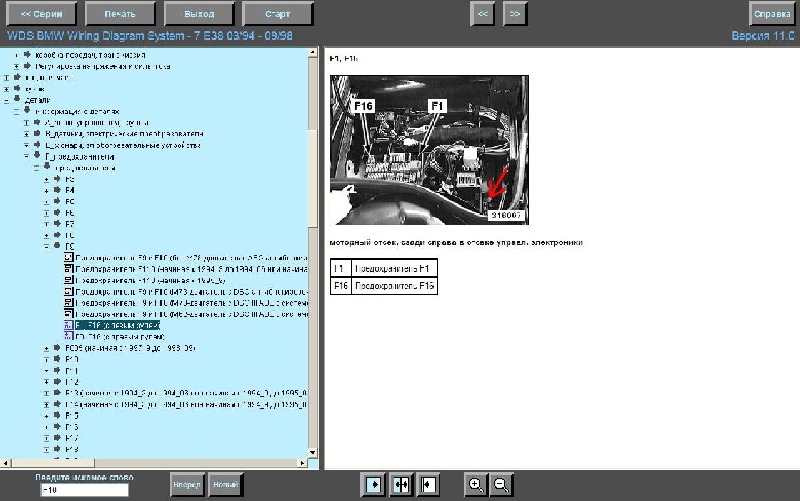The height and width of the screenshot is (501, 800).
Task: Click the arrow icon next to F_предохранители
Action: pyautogui.click(x=37, y=155)
